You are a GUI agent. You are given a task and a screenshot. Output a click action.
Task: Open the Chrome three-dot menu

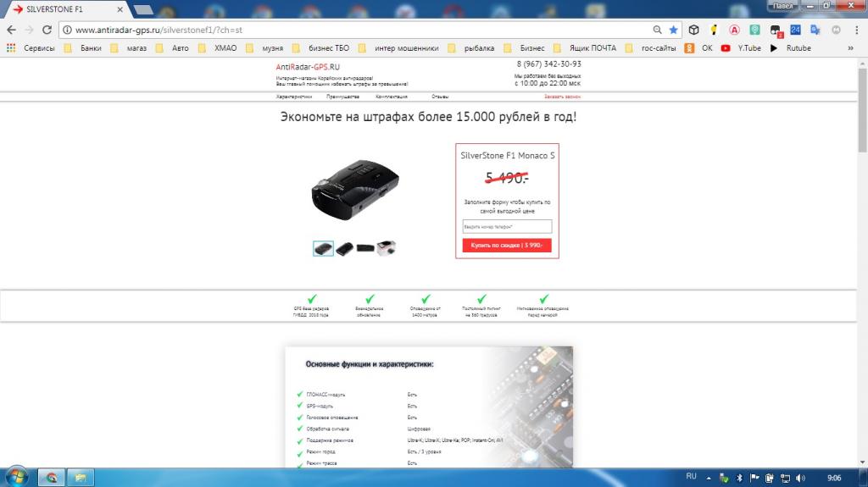(x=856, y=30)
